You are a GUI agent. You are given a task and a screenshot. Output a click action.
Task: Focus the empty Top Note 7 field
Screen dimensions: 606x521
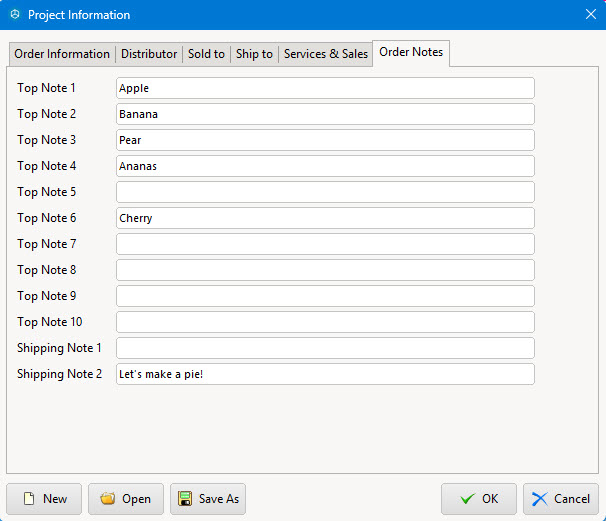(x=325, y=244)
